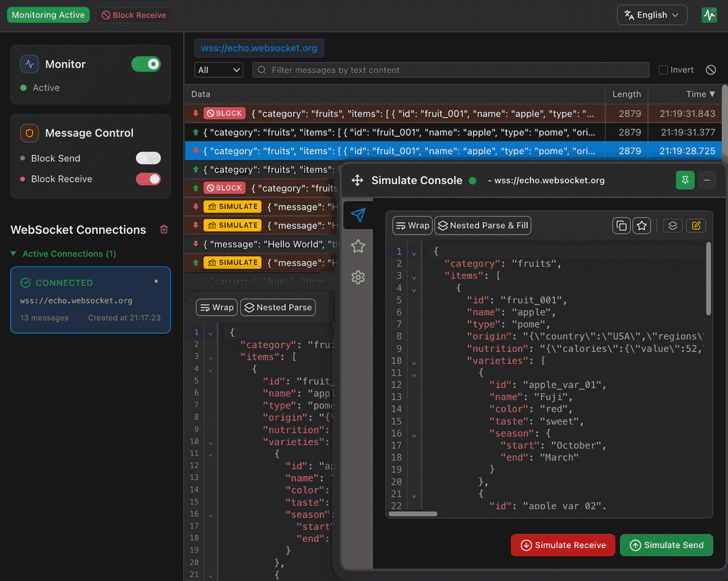Copy the message payload with the copy icon
Image resolution: width=728 pixels, height=581 pixels.
coord(621,225)
